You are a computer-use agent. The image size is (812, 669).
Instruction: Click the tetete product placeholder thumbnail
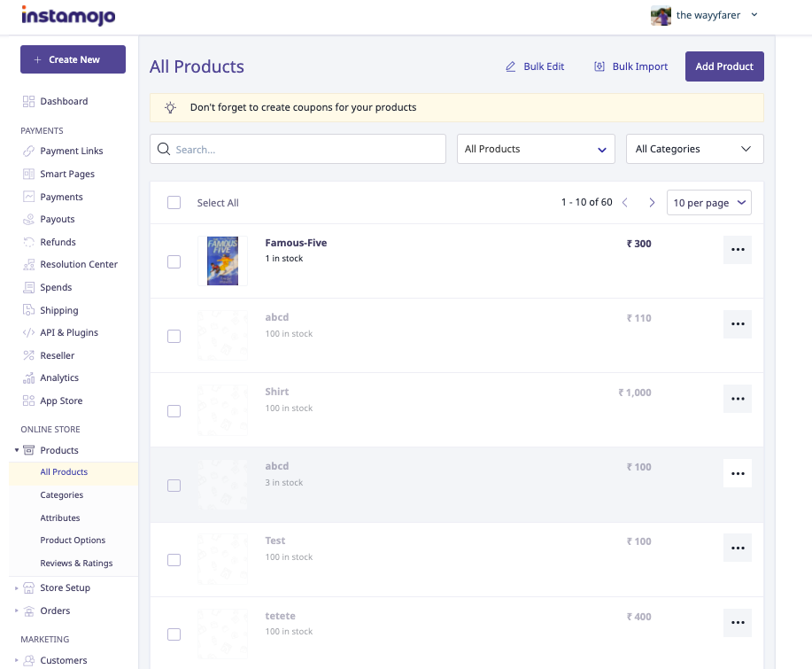click(x=222, y=634)
